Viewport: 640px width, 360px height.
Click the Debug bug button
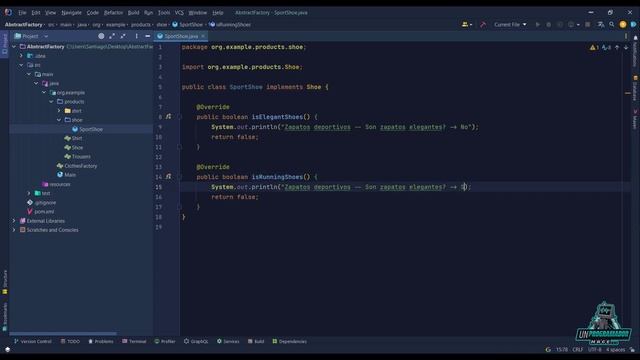point(549,24)
